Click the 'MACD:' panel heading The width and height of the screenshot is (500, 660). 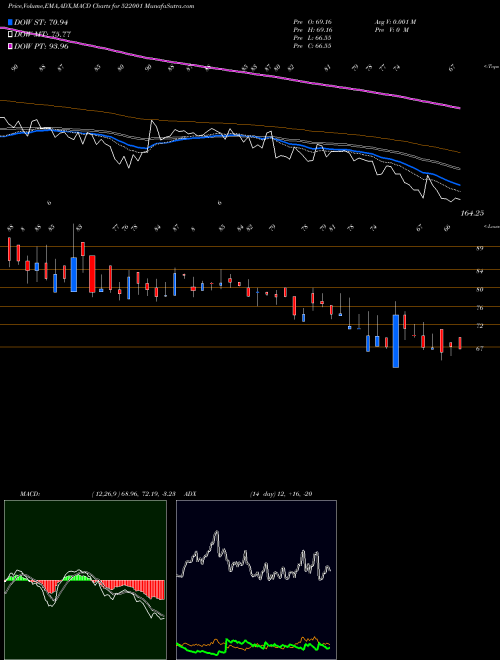(x=29, y=494)
